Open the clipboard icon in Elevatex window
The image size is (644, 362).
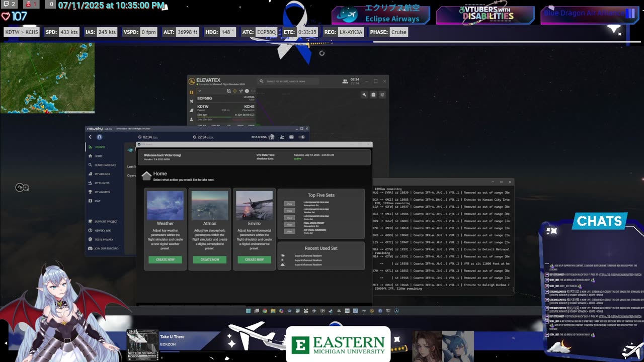[373, 95]
